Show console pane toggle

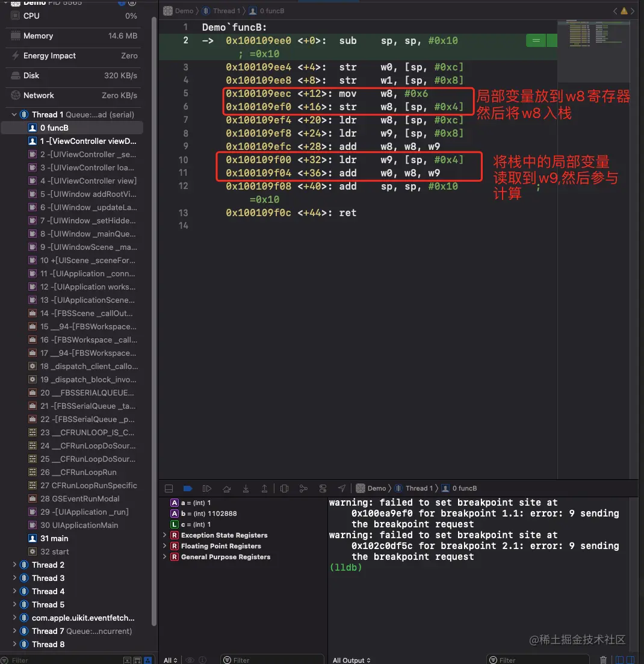(x=630, y=660)
